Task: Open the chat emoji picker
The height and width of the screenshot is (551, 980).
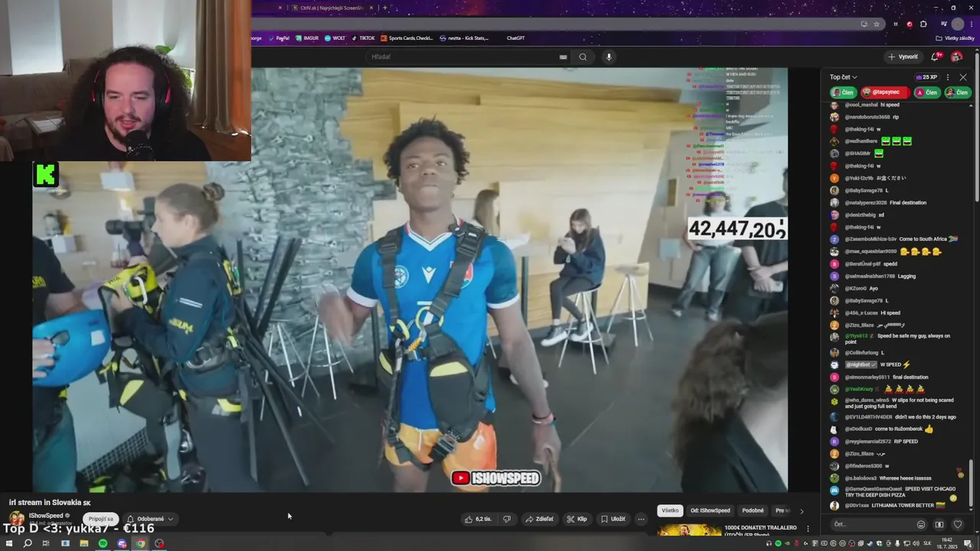Action: pos(921,524)
